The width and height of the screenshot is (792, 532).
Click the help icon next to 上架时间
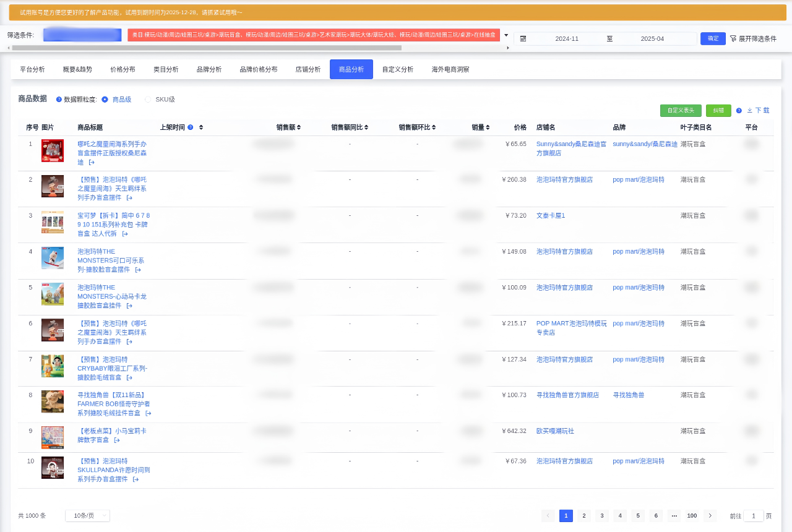coord(191,127)
